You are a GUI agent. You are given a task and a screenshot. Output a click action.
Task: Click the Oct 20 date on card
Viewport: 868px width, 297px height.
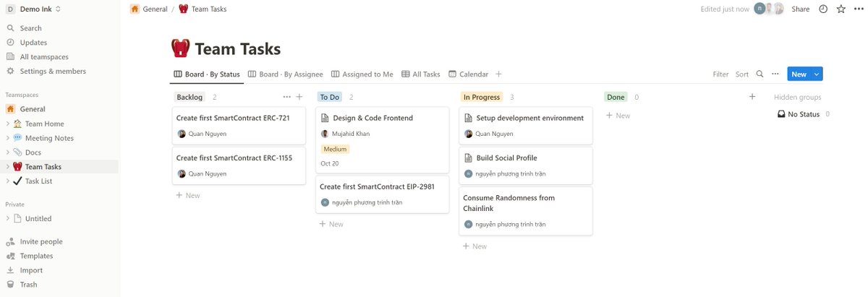coord(329,163)
